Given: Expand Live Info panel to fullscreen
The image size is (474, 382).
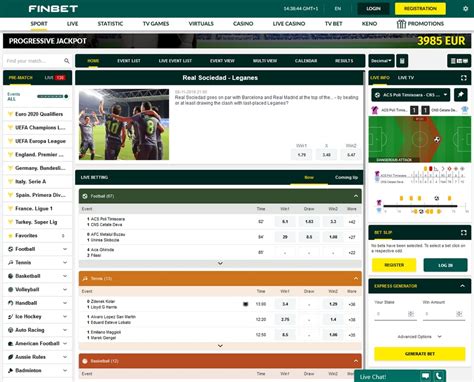Looking at the screenshot, I should pyautogui.click(x=464, y=78).
